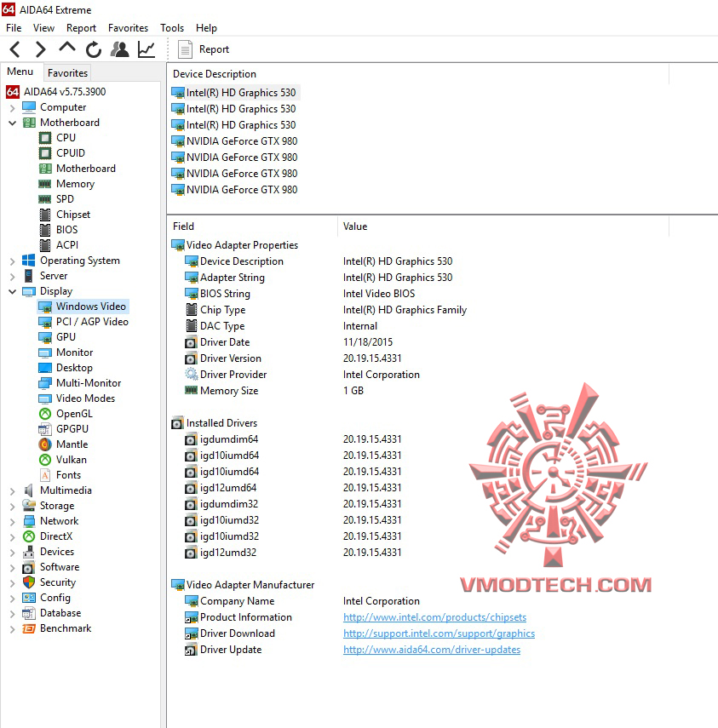Expand the Operating System branch
The width and height of the screenshot is (718, 728).
(x=12, y=260)
